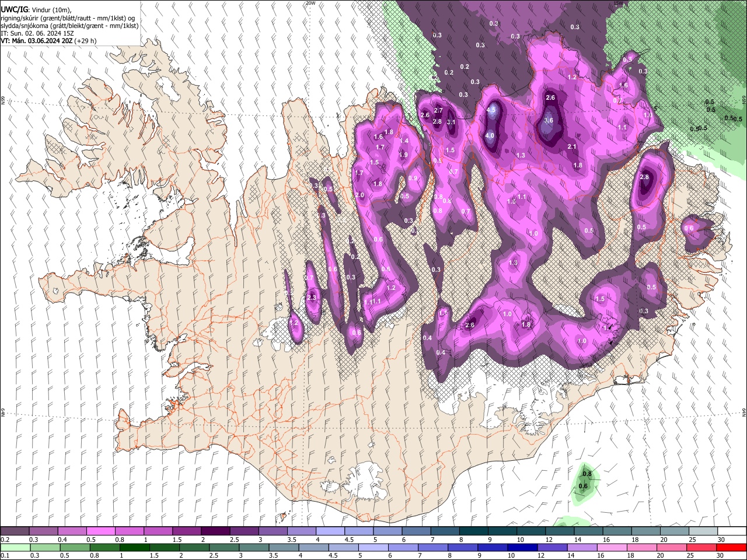Image resolution: width=747 pixels, height=560 pixels.
Task: Select the 3.1 precipitation value on the map
Action: [x=451, y=122]
